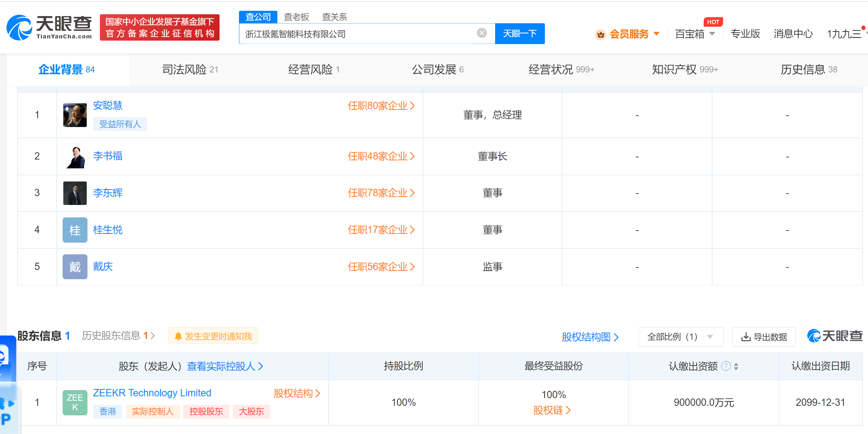Open 股权结构图 link
The image size is (868, 434).
[590, 337]
